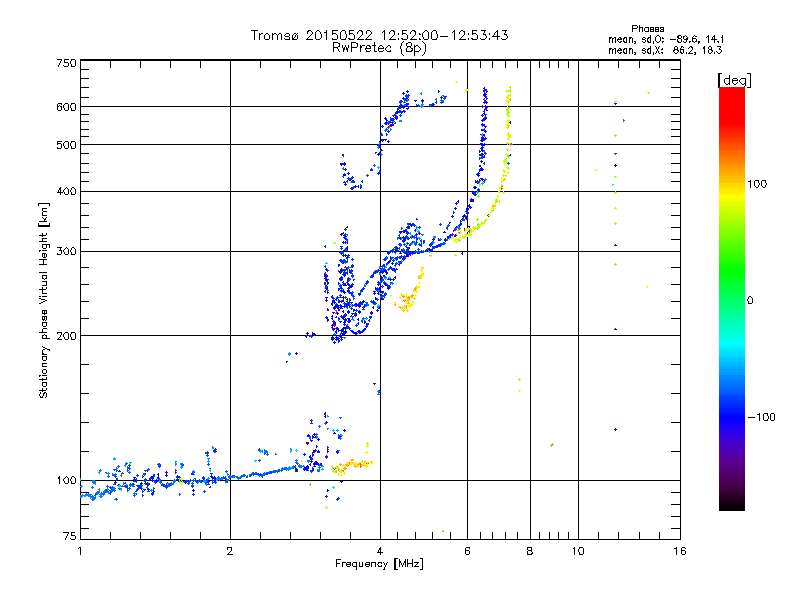Click the 'Stationary phase Virtual Height [km]' label
Screen dimensions: 800x600
pyautogui.click(x=44, y=300)
